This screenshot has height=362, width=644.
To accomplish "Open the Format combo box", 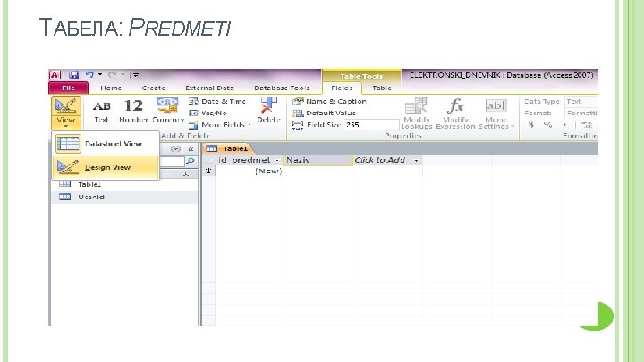I will (581, 113).
